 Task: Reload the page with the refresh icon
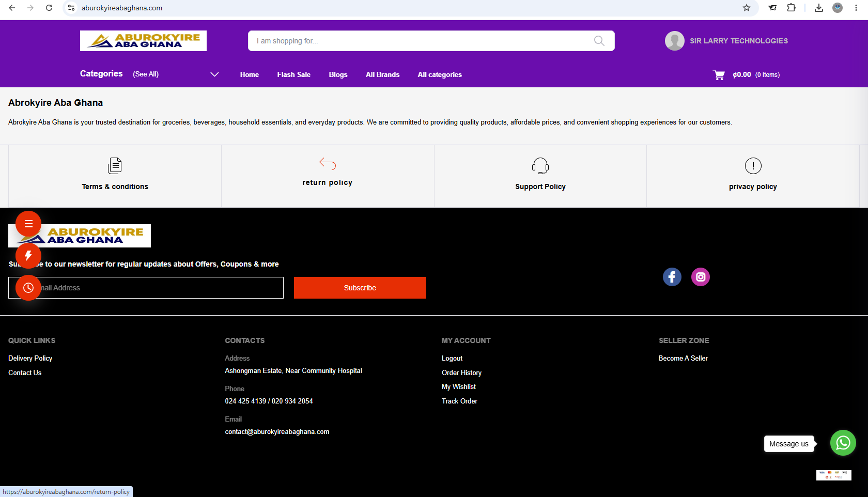point(49,8)
